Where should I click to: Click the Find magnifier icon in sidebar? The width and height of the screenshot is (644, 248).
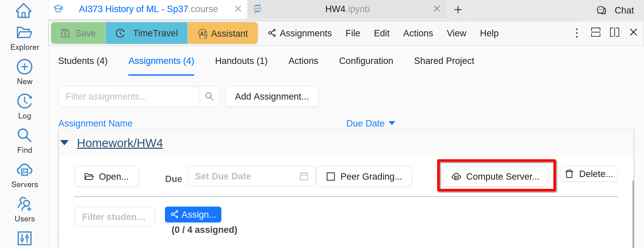pyautogui.click(x=25, y=136)
